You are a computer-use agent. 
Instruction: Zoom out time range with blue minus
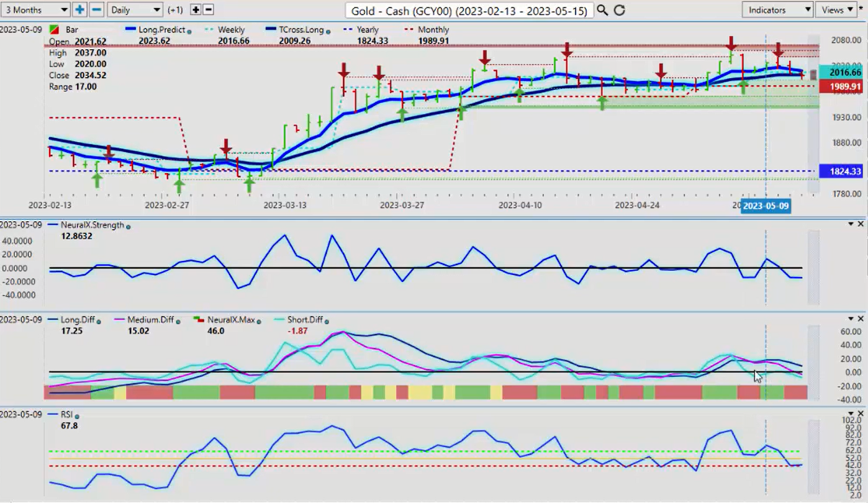(x=96, y=10)
